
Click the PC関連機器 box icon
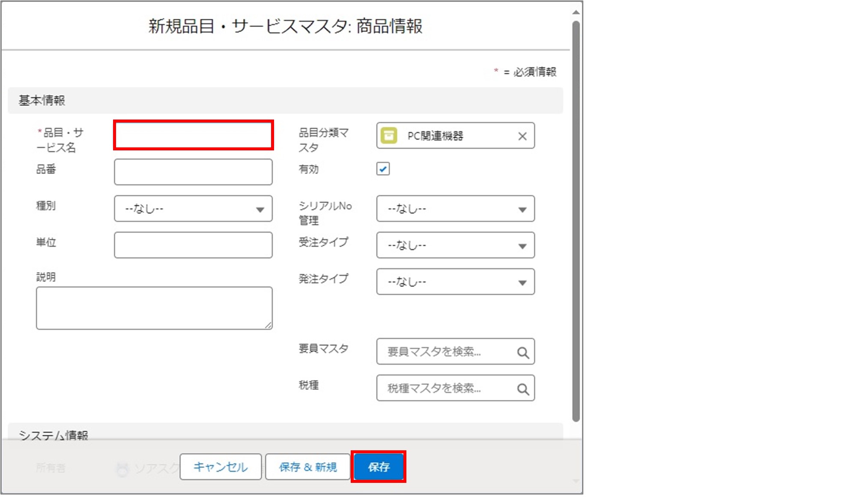[389, 136]
